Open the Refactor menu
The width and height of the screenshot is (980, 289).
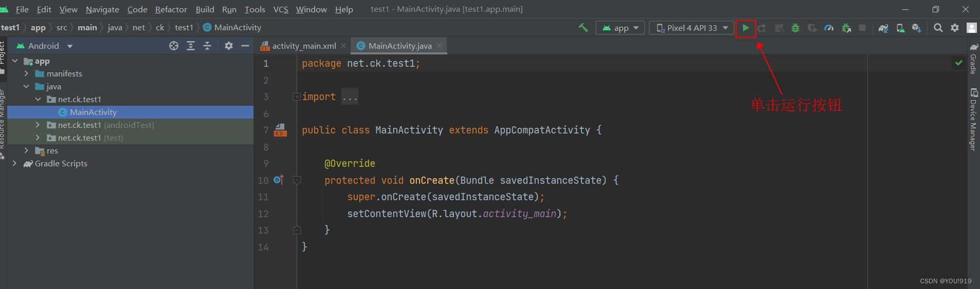click(x=171, y=9)
